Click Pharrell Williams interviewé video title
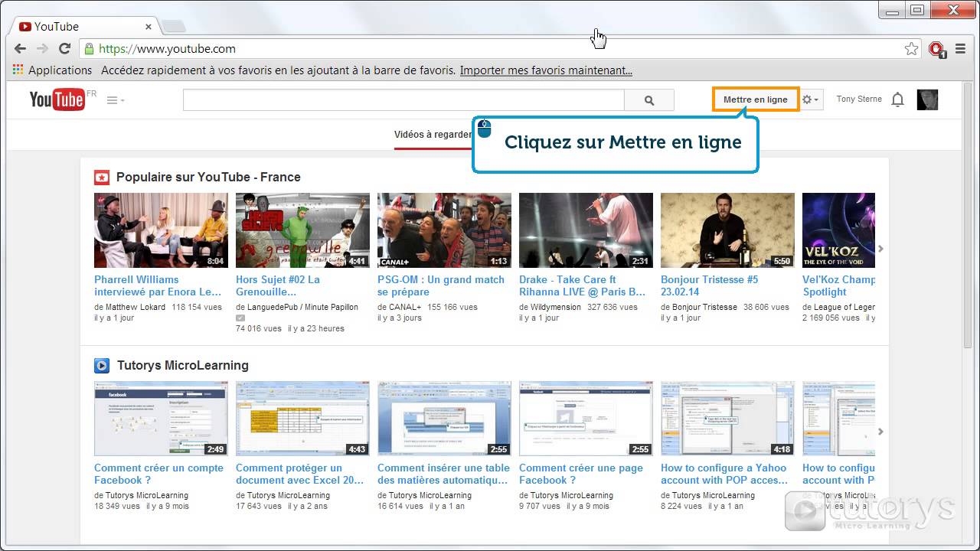The width and height of the screenshot is (980, 551). 158,285
